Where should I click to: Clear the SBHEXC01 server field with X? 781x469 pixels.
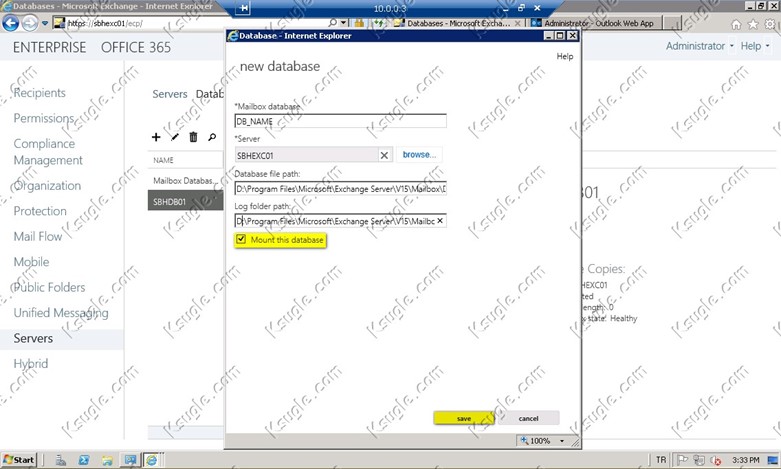[384, 155]
